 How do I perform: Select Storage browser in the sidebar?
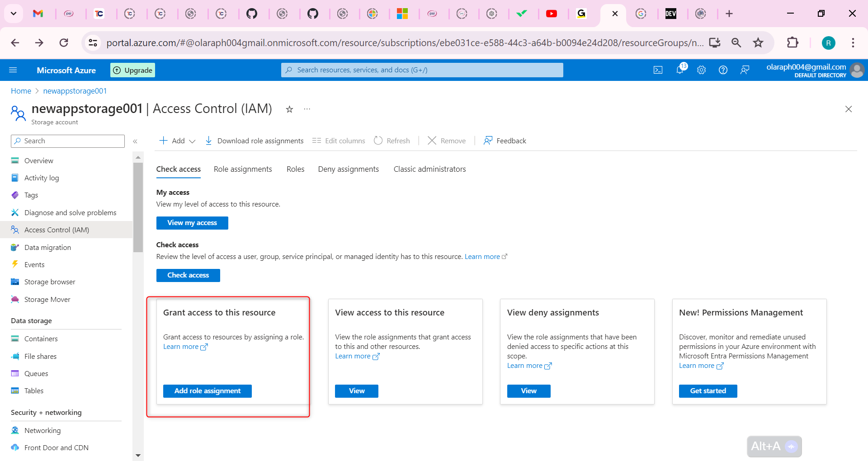49,282
